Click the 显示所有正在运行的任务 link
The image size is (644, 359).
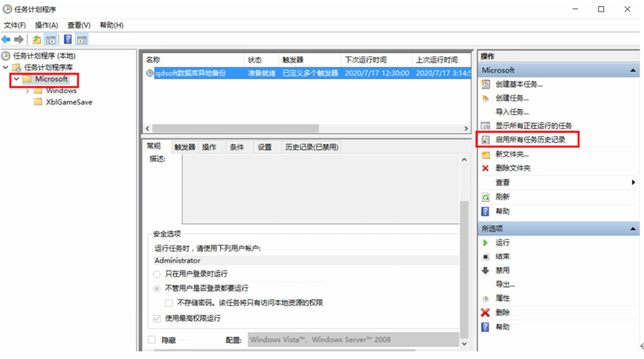point(534,126)
